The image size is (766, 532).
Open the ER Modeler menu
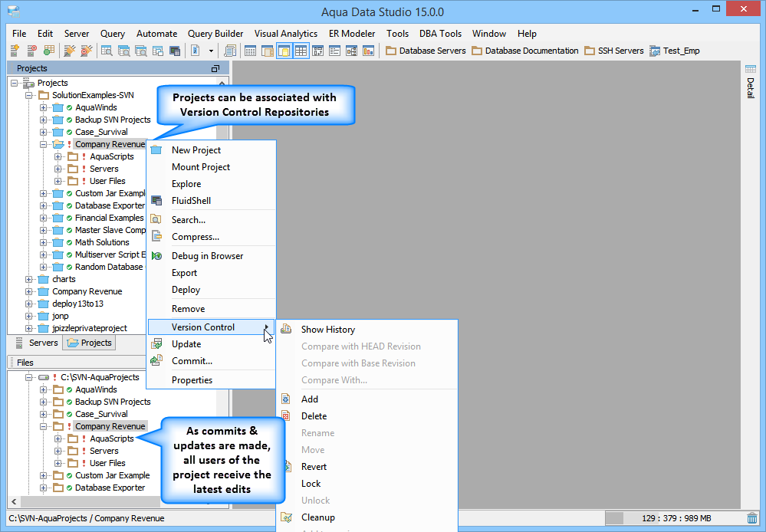352,34
